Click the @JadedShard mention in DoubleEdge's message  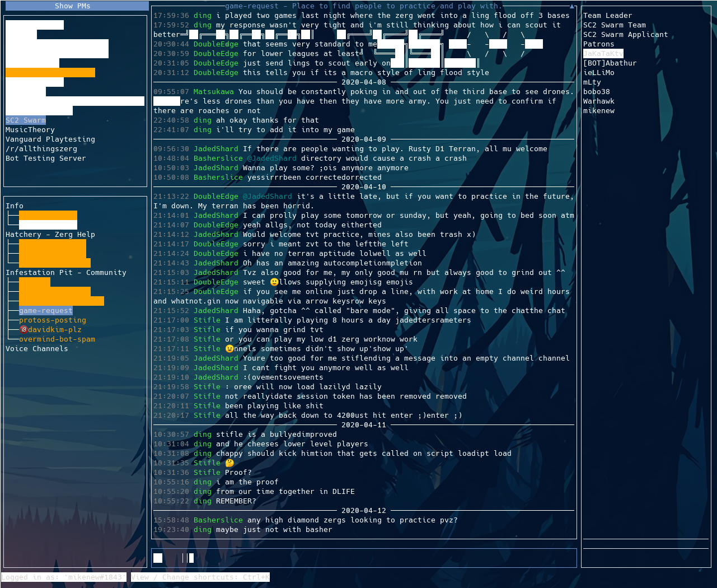pyautogui.click(x=268, y=196)
